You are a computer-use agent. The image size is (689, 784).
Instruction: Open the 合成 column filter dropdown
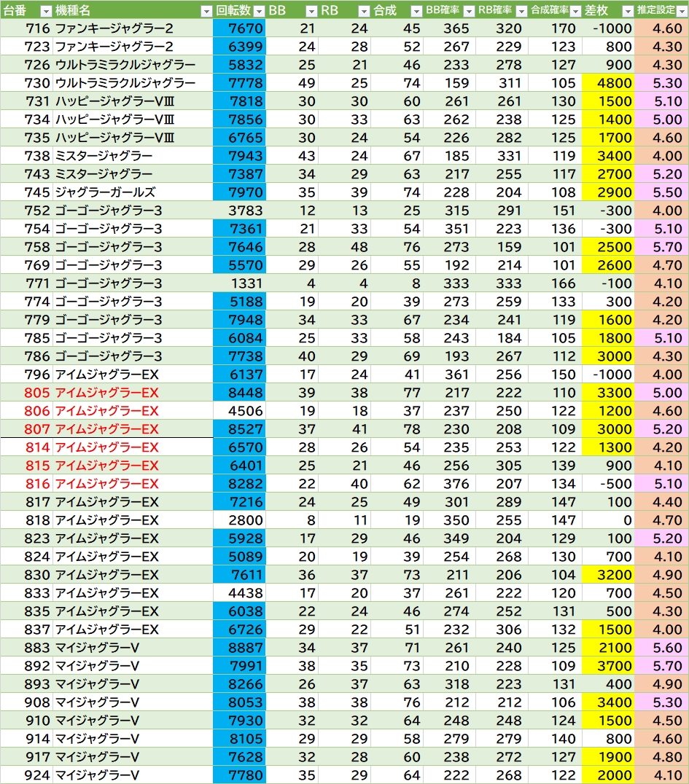(x=416, y=11)
